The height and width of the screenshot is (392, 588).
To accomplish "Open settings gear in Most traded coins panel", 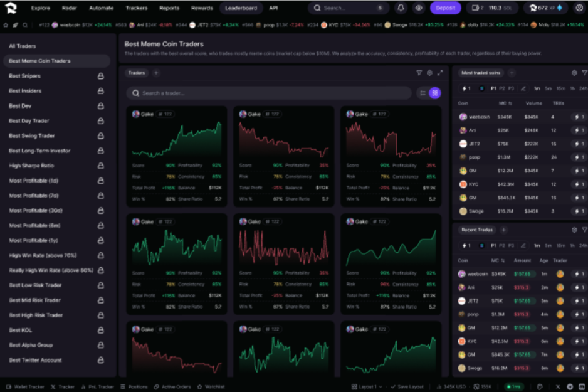I will [x=574, y=73].
